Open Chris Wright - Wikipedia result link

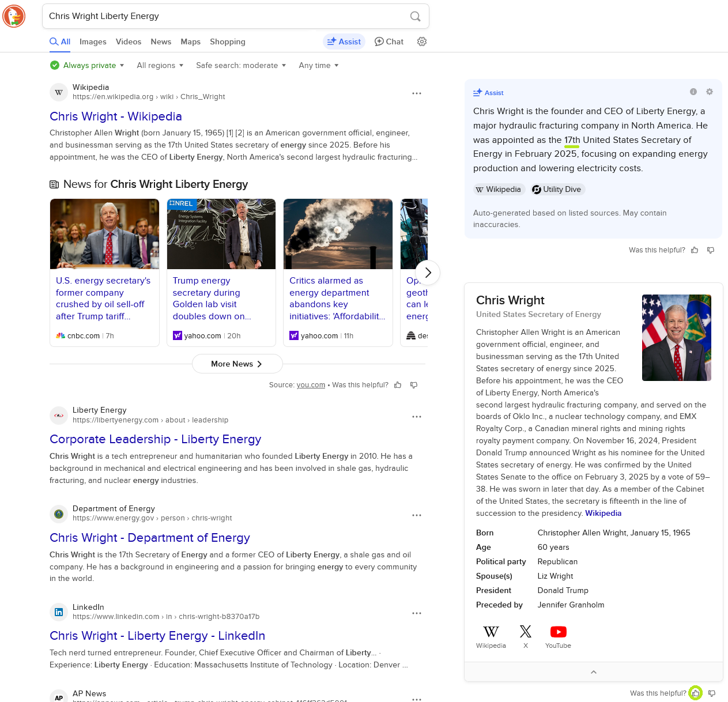[116, 116]
